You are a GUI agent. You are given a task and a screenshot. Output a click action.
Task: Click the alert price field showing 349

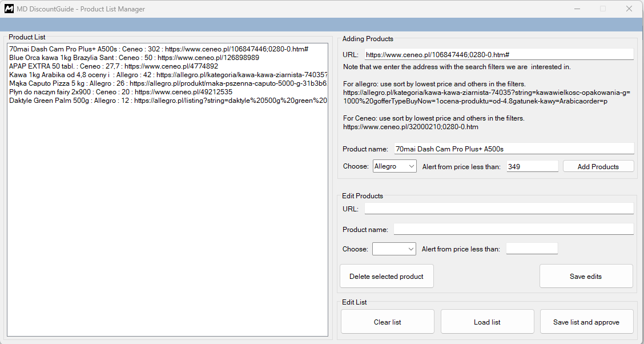532,166
